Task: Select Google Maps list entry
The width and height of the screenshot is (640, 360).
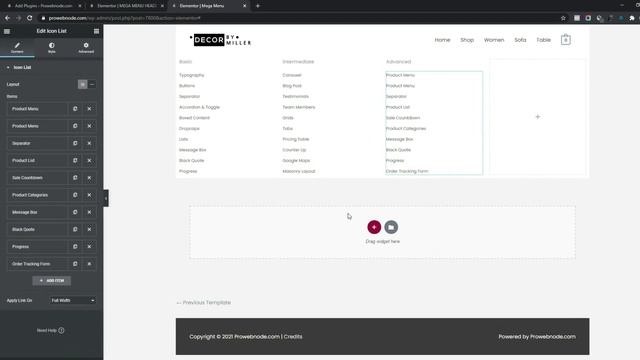Action: [x=296, y=161]
